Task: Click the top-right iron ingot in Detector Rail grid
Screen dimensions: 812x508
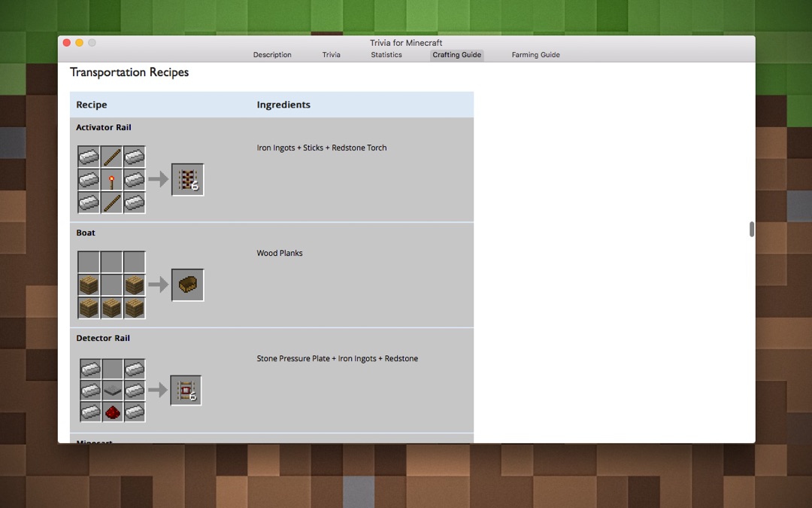Action: pyautogui.click(x=134, y=369)
